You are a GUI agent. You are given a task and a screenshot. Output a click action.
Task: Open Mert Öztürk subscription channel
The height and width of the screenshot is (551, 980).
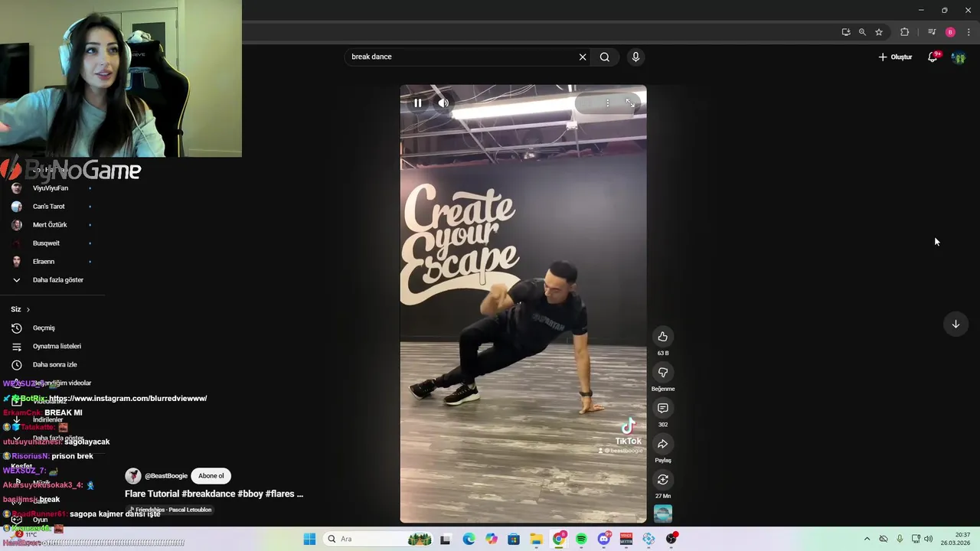click(x=50, y=225)
